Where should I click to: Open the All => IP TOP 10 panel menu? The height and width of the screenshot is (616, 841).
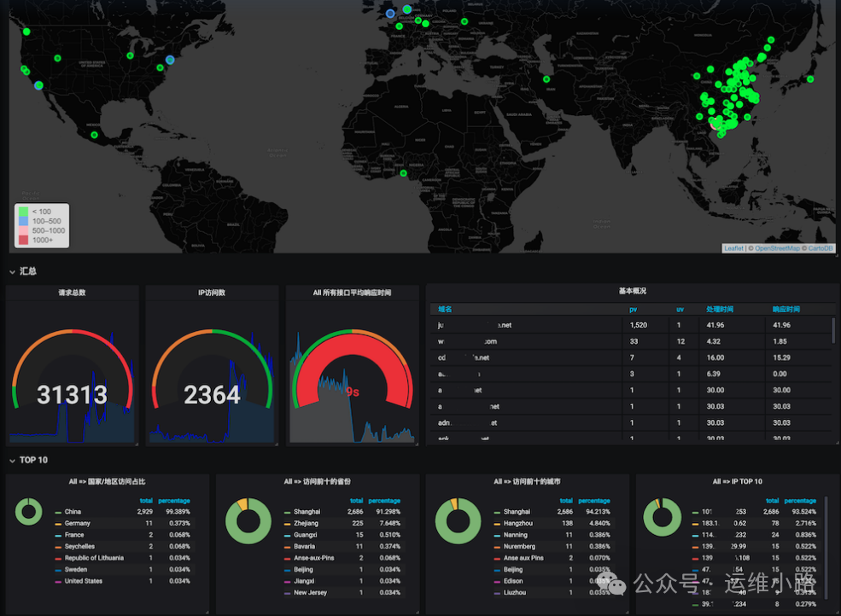coord(737,481)
